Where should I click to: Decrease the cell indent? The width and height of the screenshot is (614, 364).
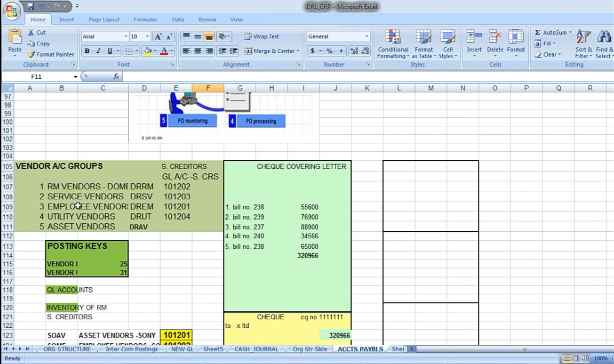(x=222, y=51)
